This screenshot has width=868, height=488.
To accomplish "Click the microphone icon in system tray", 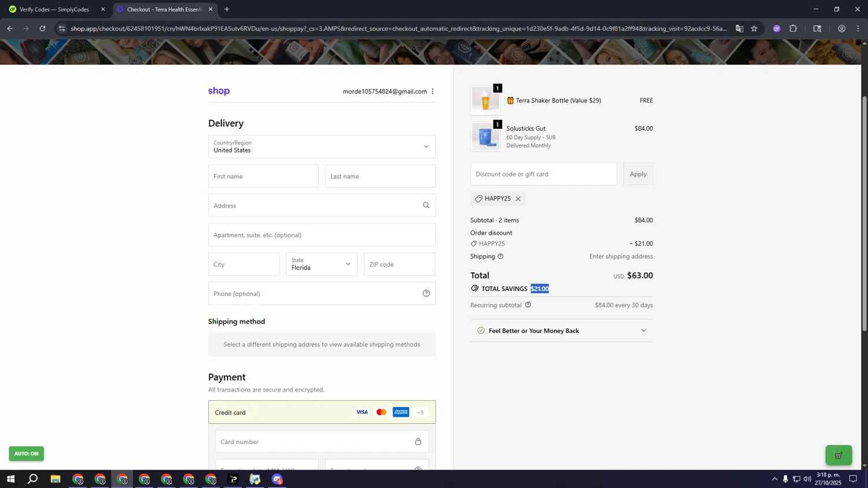I will click(x=785, y=479).
